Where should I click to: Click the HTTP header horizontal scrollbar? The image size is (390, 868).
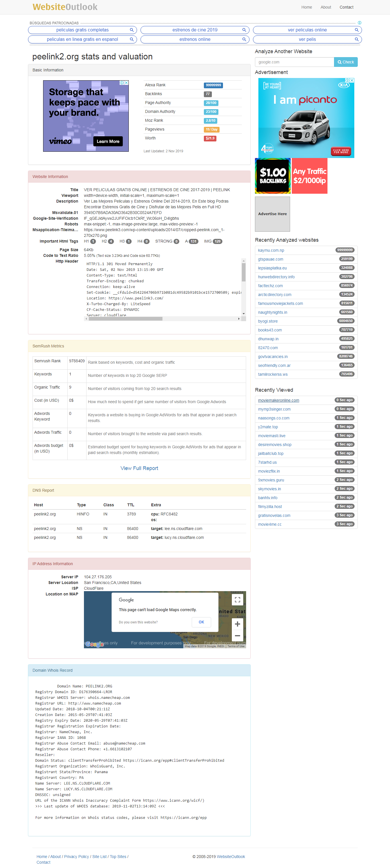(x=125, y=319)
